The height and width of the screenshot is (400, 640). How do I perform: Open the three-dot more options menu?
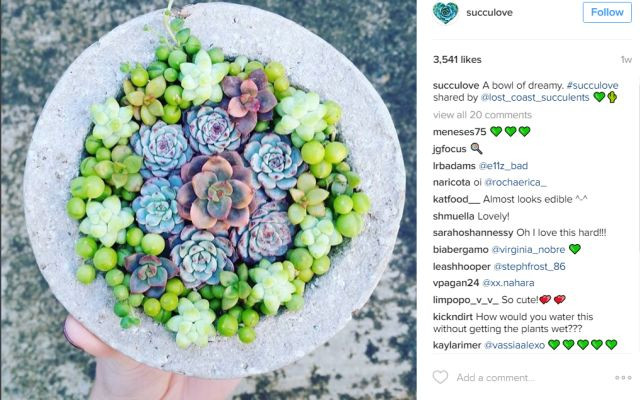(623, 378)
